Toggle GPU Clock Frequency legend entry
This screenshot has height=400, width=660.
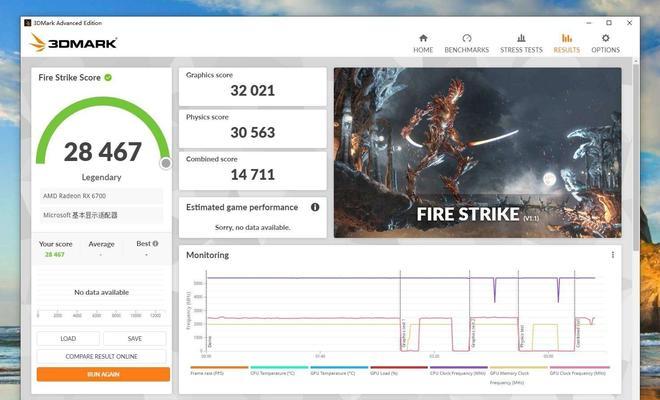point(579,371)
